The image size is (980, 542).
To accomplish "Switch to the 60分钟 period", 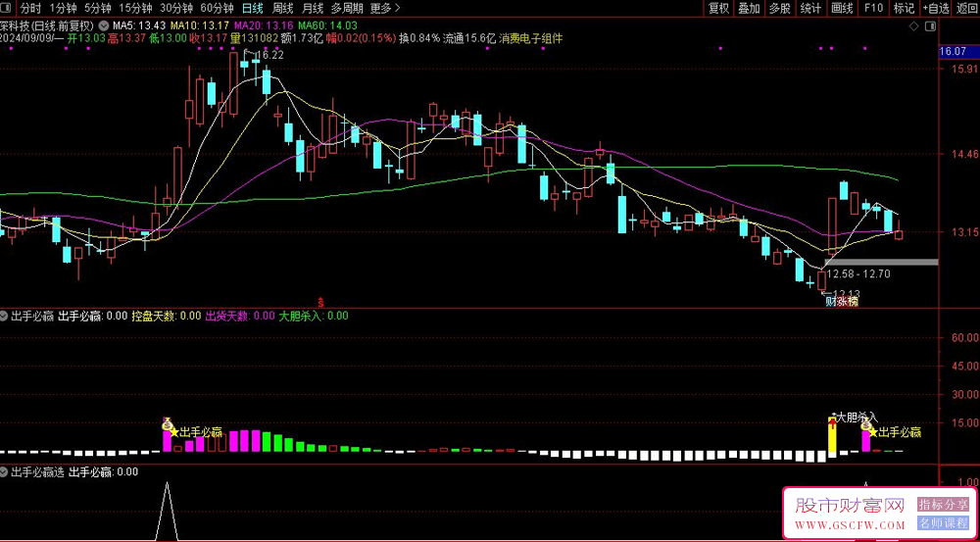I will (x=217, y=8).
